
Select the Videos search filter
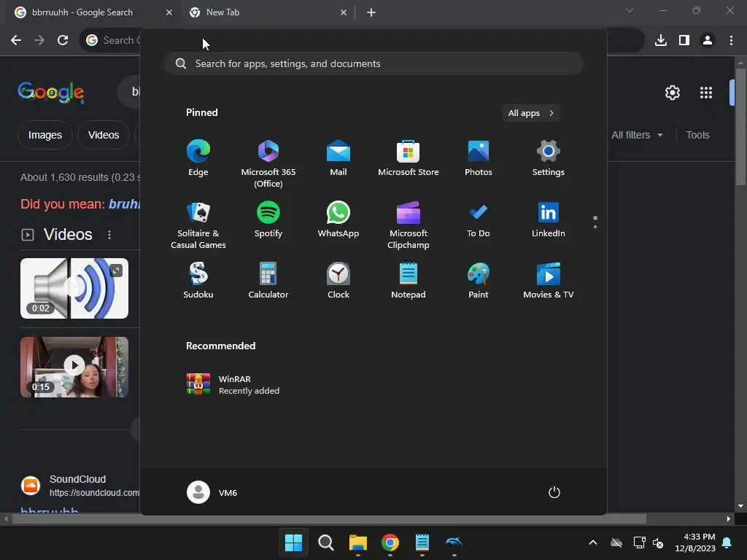point(104,135)
